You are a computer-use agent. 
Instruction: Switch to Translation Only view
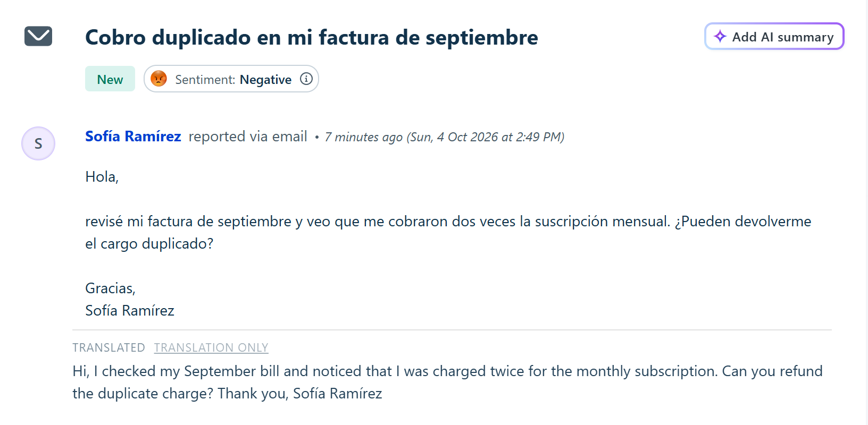tap(211, 347)
